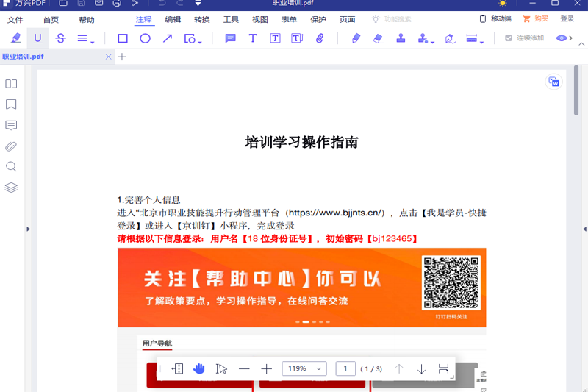Select the rectangle shape tool

(x=123, y=38)
